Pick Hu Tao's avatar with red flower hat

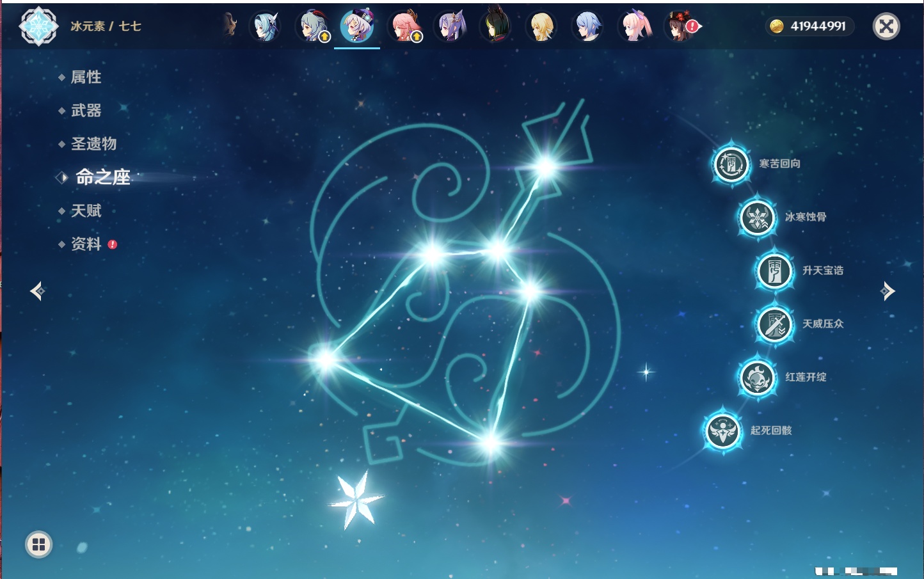pos(680,26)
